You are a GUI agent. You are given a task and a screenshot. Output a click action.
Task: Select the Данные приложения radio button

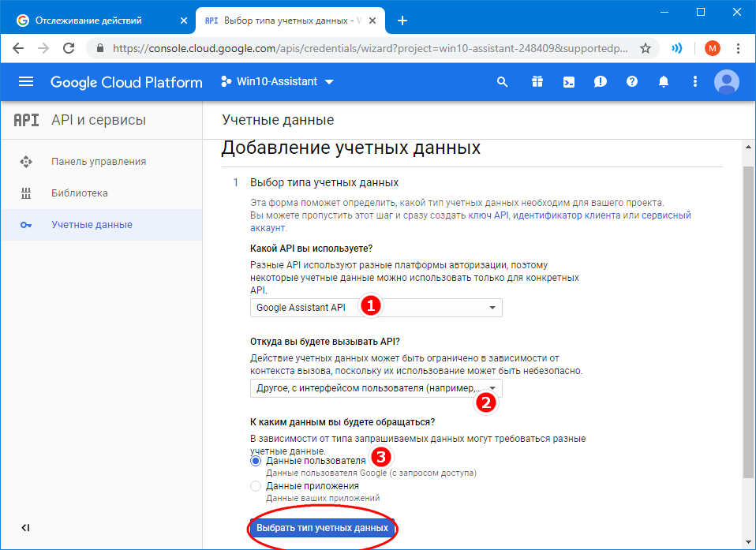click(256, 486)
